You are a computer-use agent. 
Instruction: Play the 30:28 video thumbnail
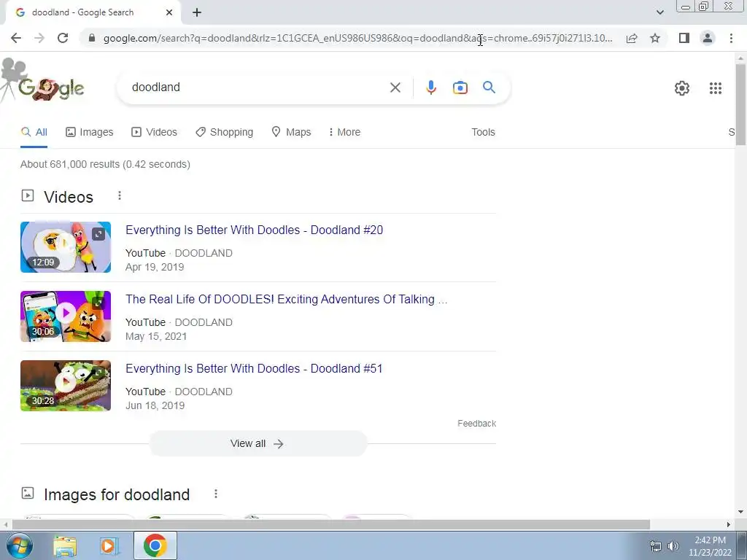(65, 386)
